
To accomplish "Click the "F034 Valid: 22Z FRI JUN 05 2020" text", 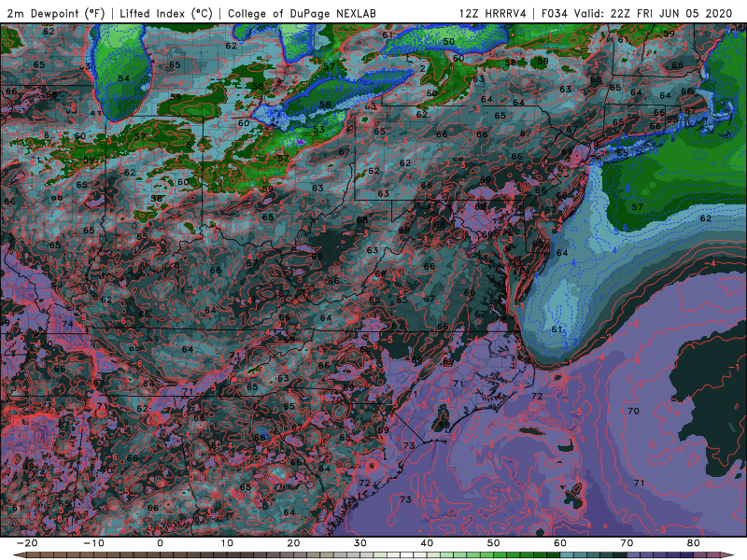I will (x=637, y=13).
